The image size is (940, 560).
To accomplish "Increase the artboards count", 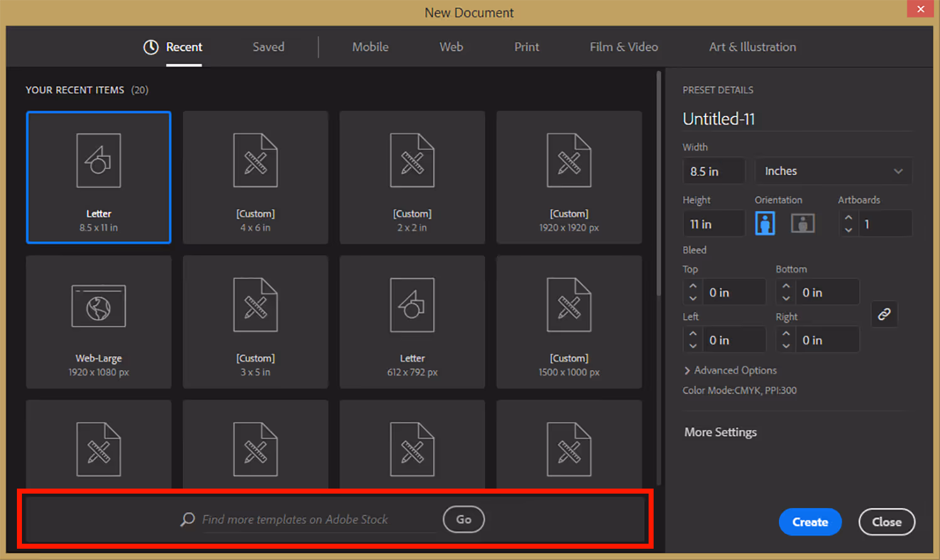I will click(x=849, y=217).
